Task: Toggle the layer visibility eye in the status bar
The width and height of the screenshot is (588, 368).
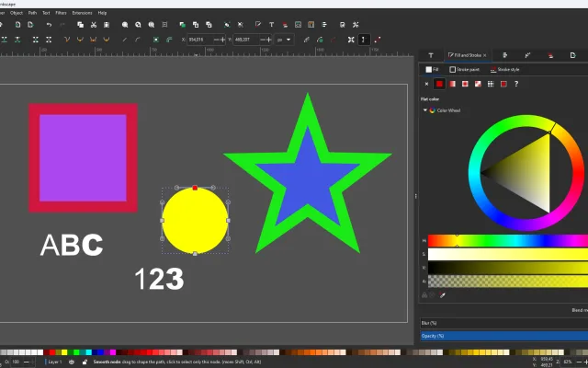Action: (x=72, y=362)
